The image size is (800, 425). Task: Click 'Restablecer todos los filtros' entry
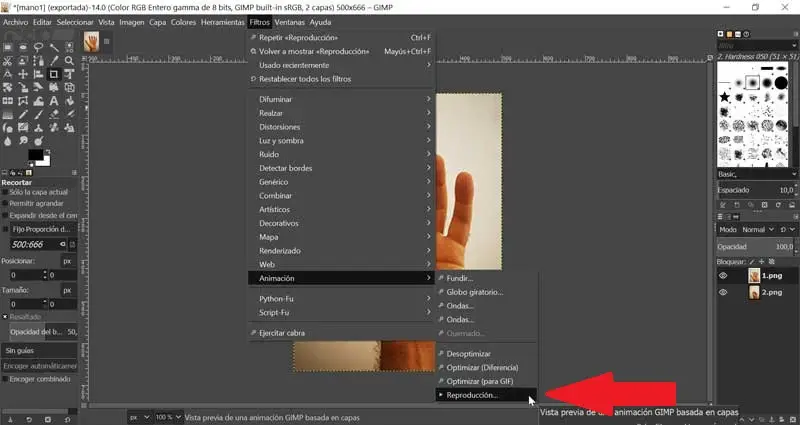341,79
